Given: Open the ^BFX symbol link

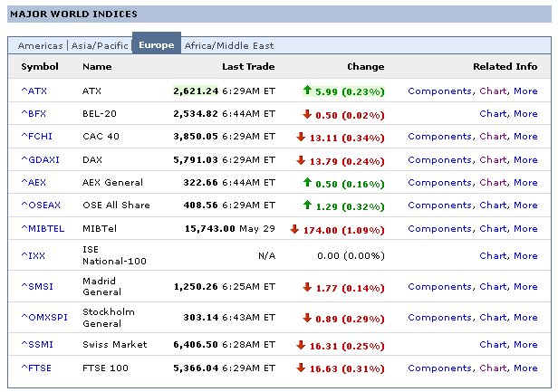Looking at the screenshot, I should (x=34, y=114).
